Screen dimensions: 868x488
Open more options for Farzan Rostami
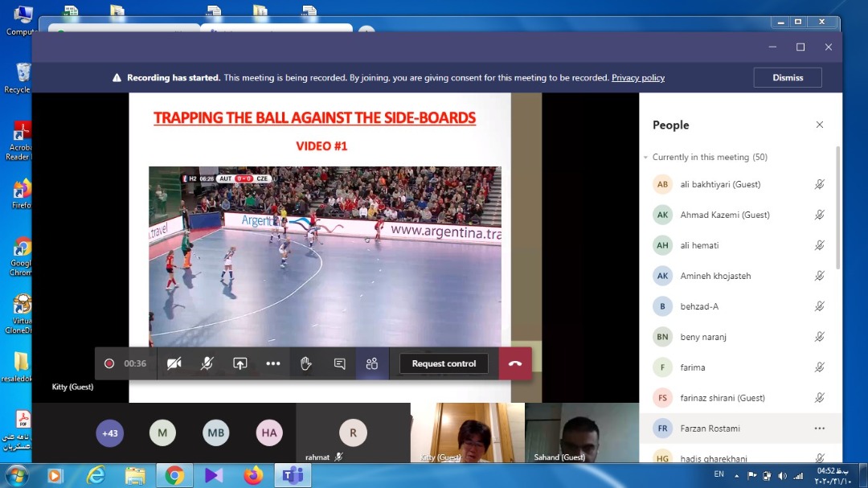tap(819, 429)
